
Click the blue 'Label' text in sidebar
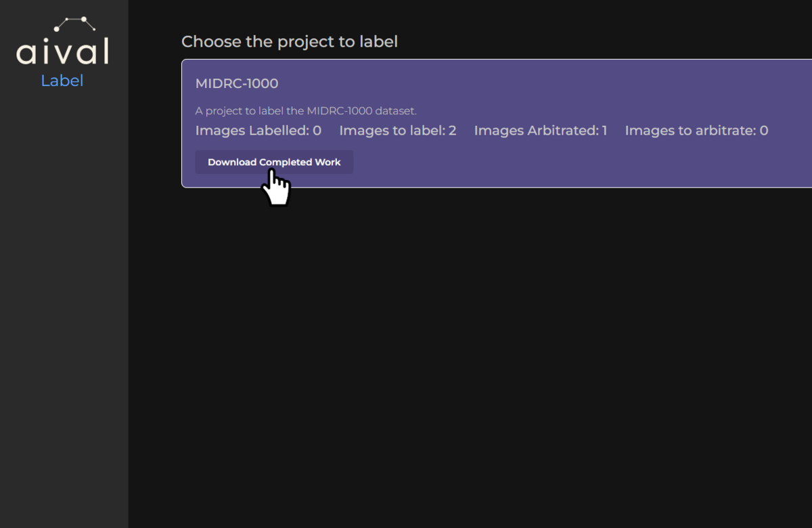62,81
